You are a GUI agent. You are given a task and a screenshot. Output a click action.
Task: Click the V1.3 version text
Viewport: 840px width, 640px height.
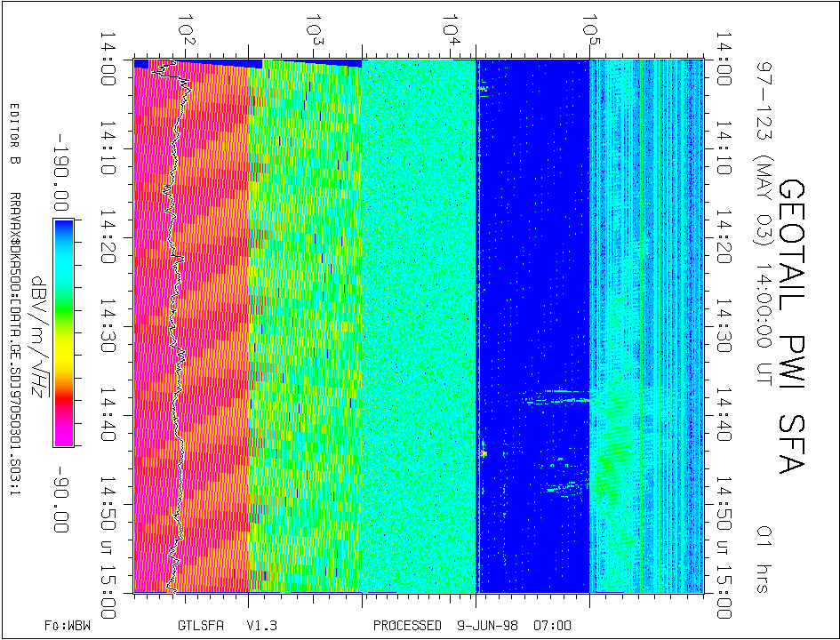(x=262, y=626)
